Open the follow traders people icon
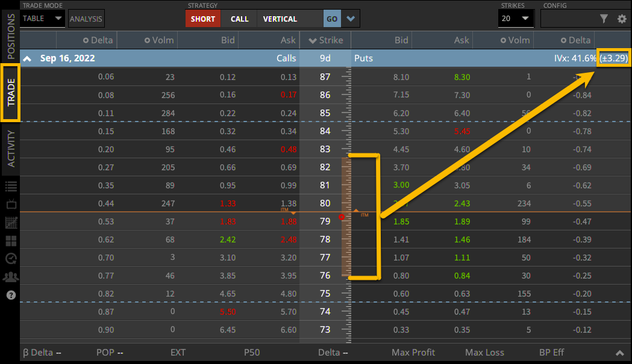 (11, 277)
